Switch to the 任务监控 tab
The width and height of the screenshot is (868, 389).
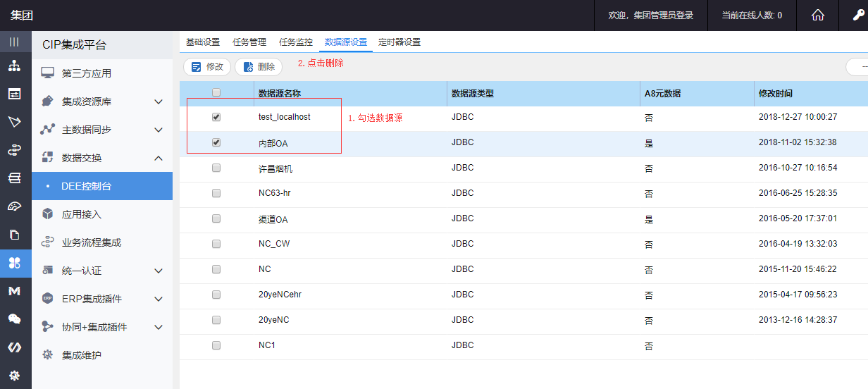coord(296,42)
